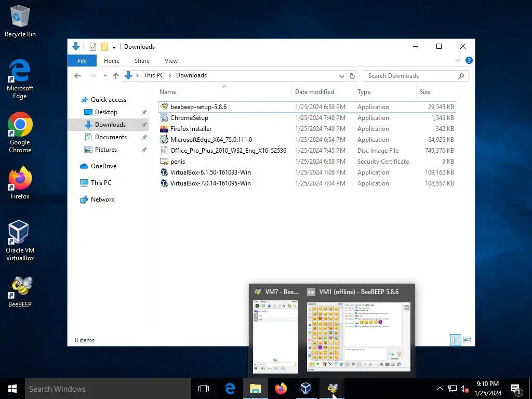Go back with the Back arrow
Image resolution: width=532 pixels, height=399 pixels.
tap(77, 76)
